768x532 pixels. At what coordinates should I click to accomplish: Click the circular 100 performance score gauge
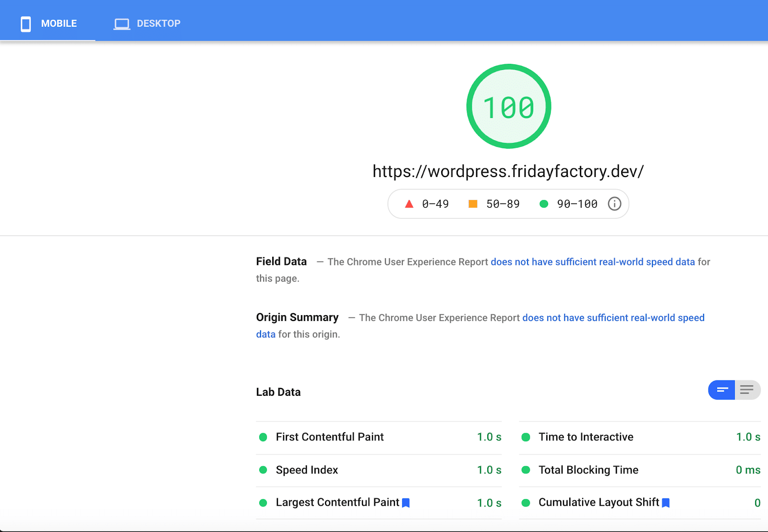pyautogui.click(x=508, y=106)
